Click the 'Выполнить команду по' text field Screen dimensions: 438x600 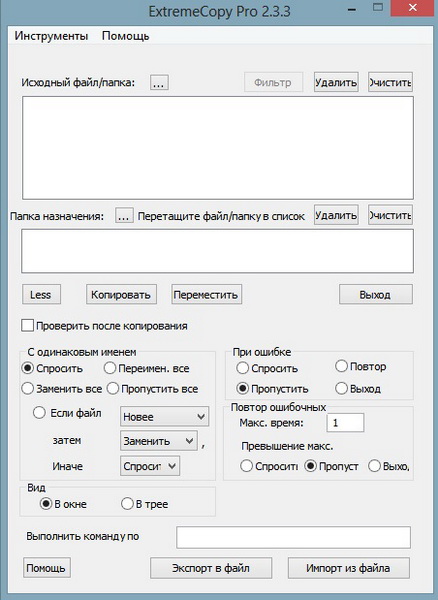(293, 537)
